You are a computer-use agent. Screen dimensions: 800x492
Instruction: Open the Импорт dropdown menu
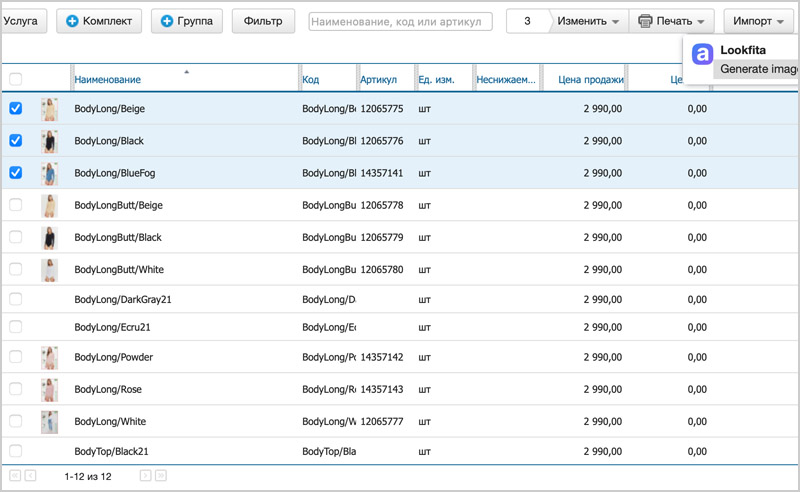(x=757, y=21)
